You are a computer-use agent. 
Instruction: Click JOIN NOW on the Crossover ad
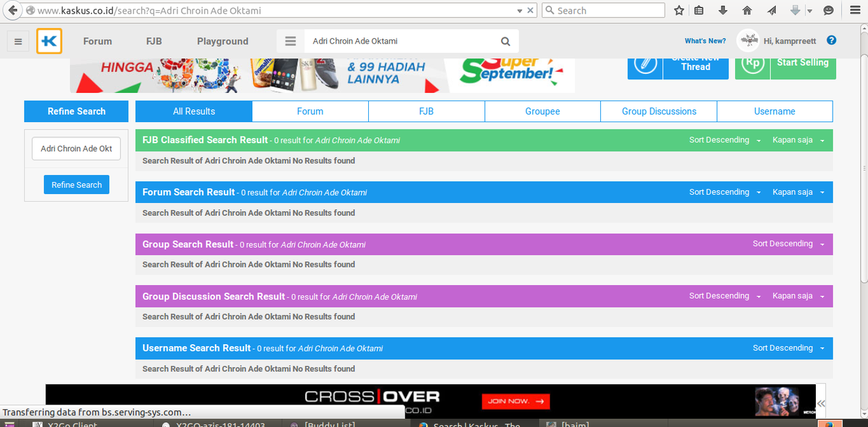coord(516,401)
